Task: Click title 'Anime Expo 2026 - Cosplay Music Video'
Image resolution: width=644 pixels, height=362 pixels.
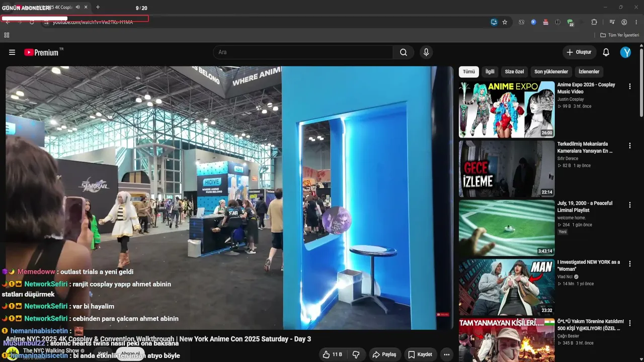Action: (586, 88)
